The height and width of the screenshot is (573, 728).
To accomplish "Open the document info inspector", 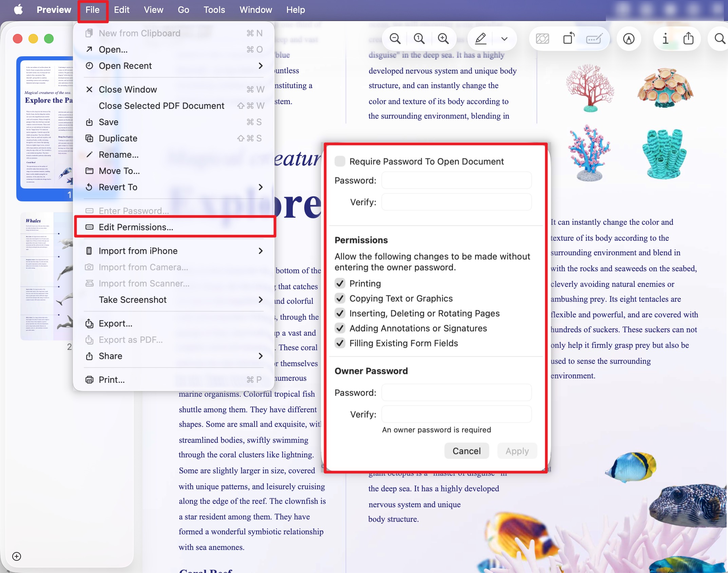I will point(665,39).
